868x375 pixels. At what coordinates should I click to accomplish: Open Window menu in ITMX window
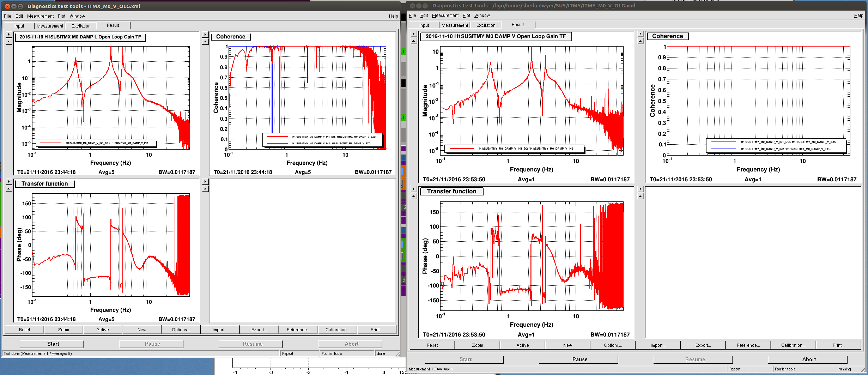point(77,16)
